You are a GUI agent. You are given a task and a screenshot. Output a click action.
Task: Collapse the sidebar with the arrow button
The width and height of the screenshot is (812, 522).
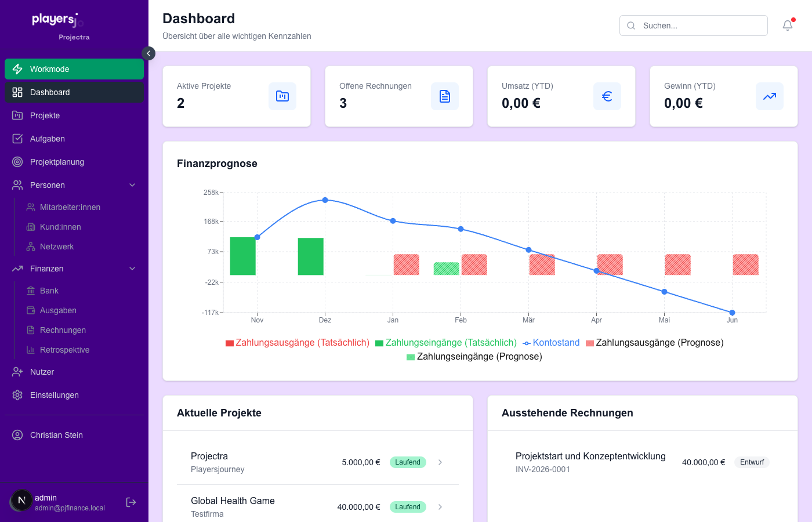148,53
